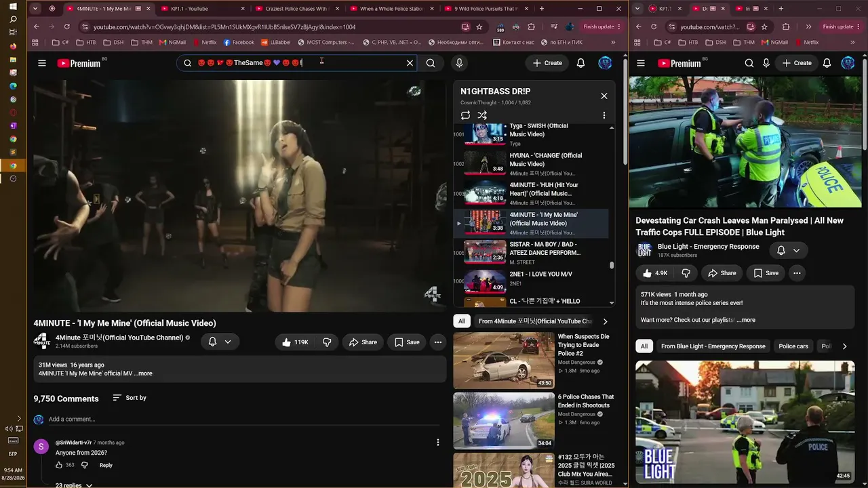This screenshot has width=868, height=488.
Task: Click YouTube Premium logo in left window
Action: coord(79,63)
